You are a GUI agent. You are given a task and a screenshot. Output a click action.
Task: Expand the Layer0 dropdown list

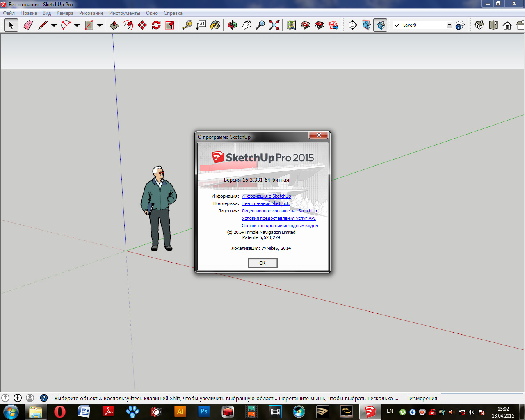click(x=449, y=25)
